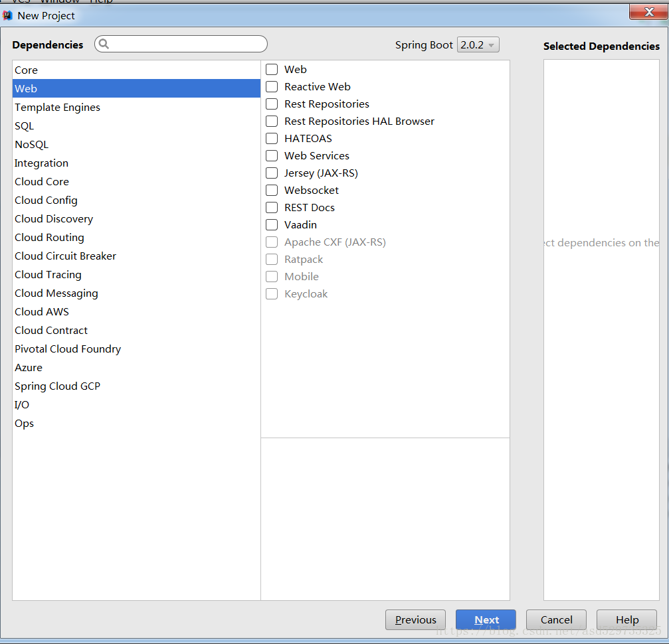Check the Keycloak checkbox
Screen dimensions: 669x644
[x=272, y=294]
